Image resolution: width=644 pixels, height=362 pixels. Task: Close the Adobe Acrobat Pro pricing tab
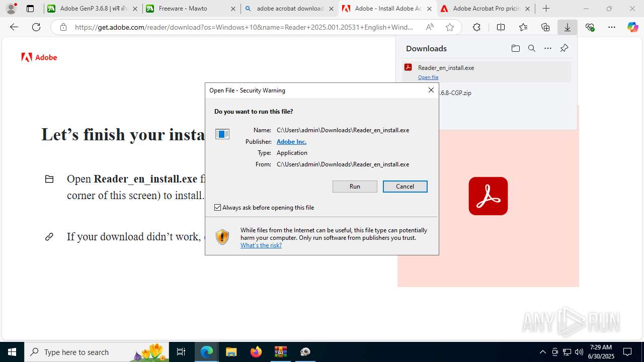pos(527,9)
